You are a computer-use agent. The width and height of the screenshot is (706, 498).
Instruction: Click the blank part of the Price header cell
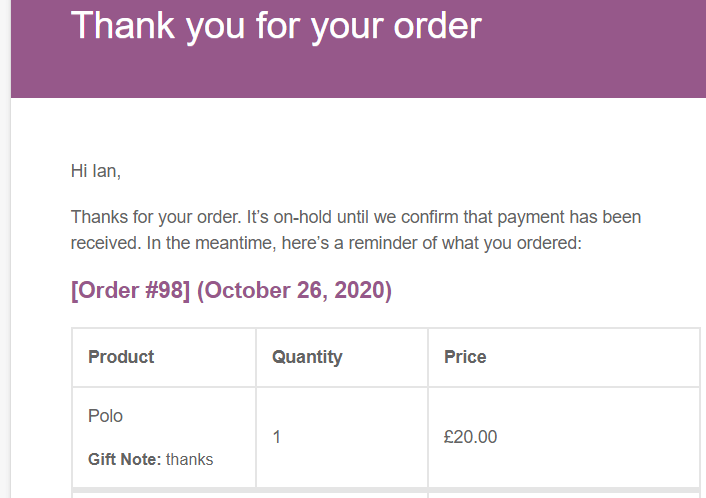click(x=594, y=358)
